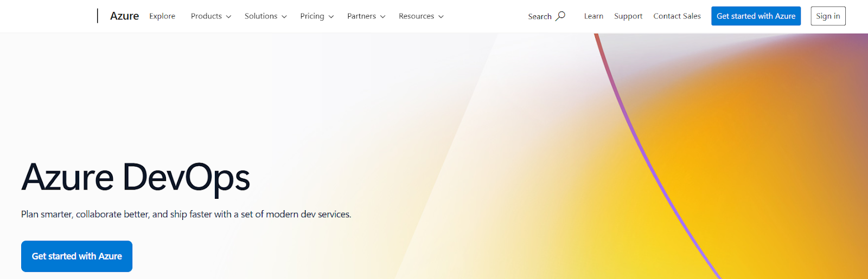Screen dimensions: 868x279
Task: Open the Support link
Action: pyautogui.click(x=628, y=16)
